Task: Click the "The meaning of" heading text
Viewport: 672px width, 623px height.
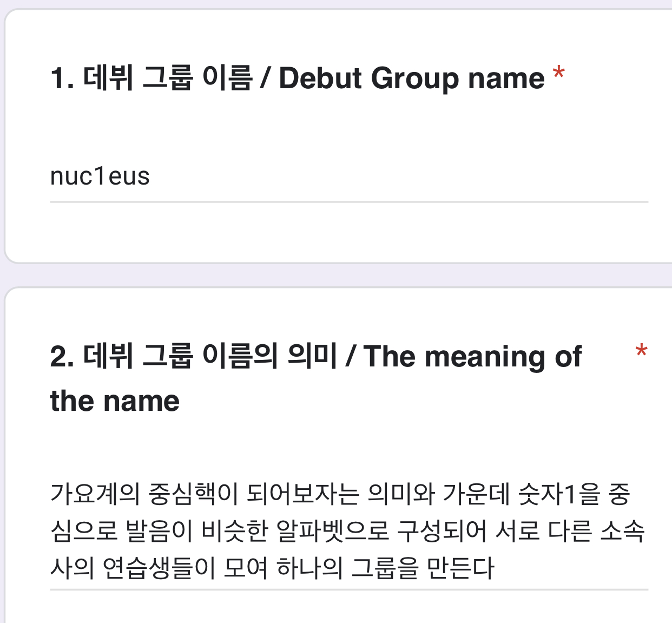Action: [x=472, y=357]
